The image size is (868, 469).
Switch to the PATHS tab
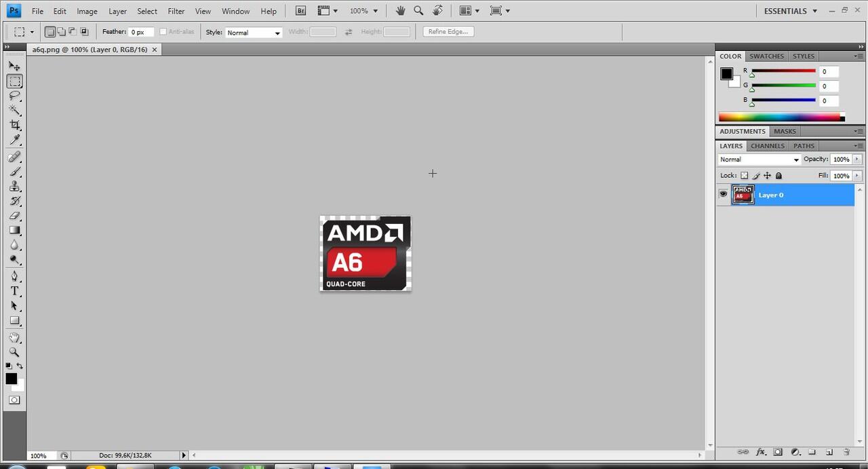coord(804,146)
